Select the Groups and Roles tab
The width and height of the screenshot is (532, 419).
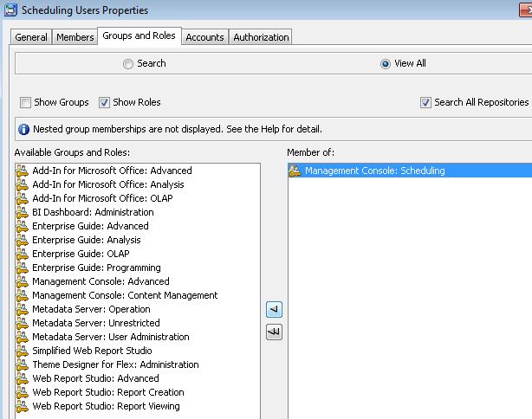click(139, 35)
